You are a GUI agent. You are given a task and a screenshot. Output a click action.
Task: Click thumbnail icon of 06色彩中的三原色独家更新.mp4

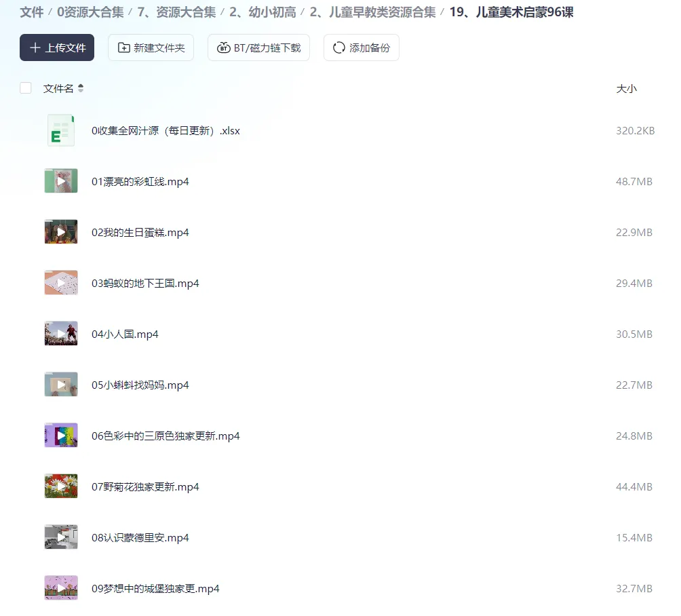coord(61,435)
